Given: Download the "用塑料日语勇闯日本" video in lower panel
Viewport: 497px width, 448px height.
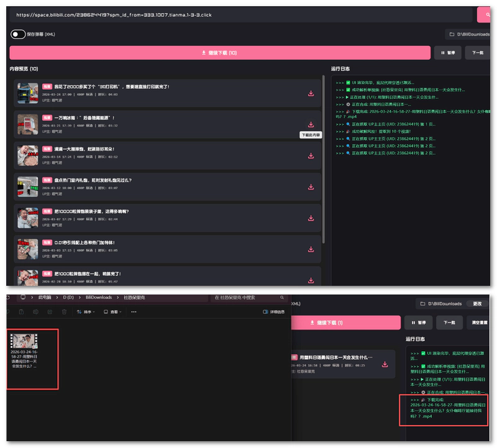Looking at the screenshot, I should click(x=385, y=364).
